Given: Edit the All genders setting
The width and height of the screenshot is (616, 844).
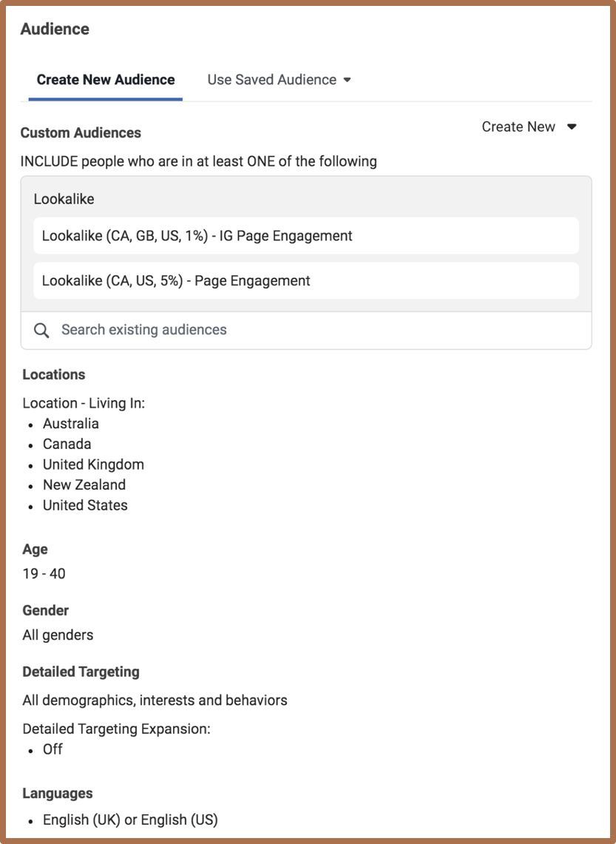Looking at the screenshot, I should tap(58, 635).
